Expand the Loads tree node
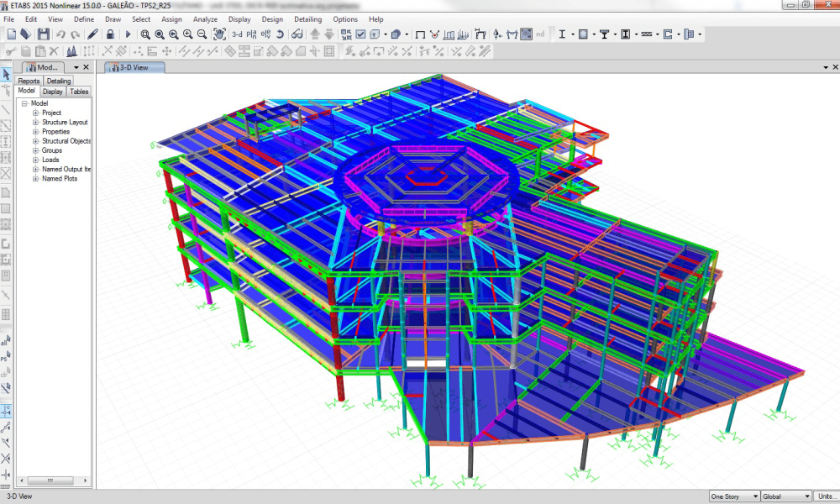The height and width of the screenshot is (504, 840). point(36,160)
